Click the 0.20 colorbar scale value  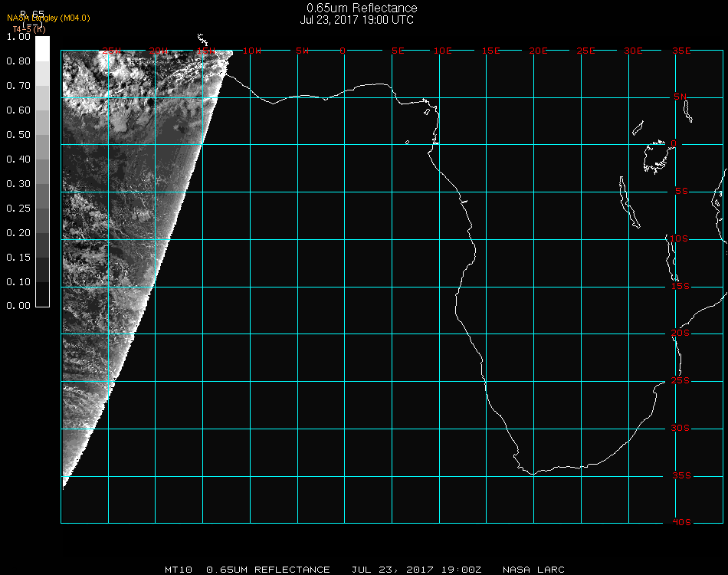pyautogui.click(x=18, y=233)
